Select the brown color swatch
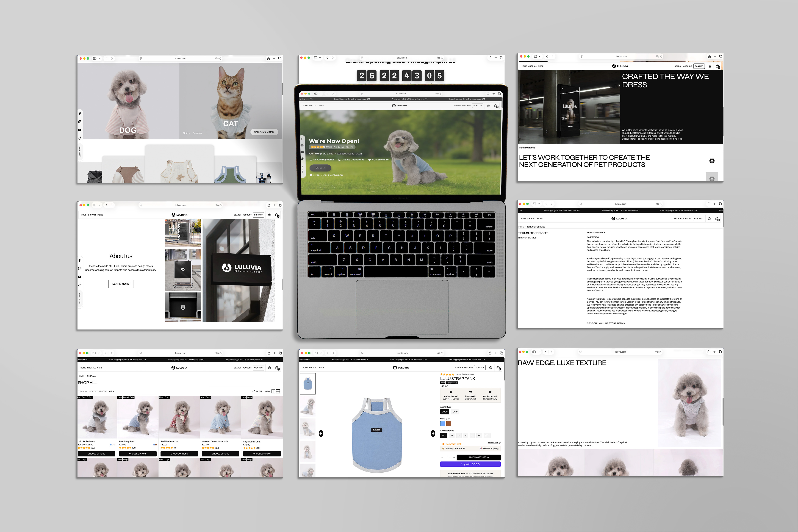The image size is (798, 532). (448, 423)
